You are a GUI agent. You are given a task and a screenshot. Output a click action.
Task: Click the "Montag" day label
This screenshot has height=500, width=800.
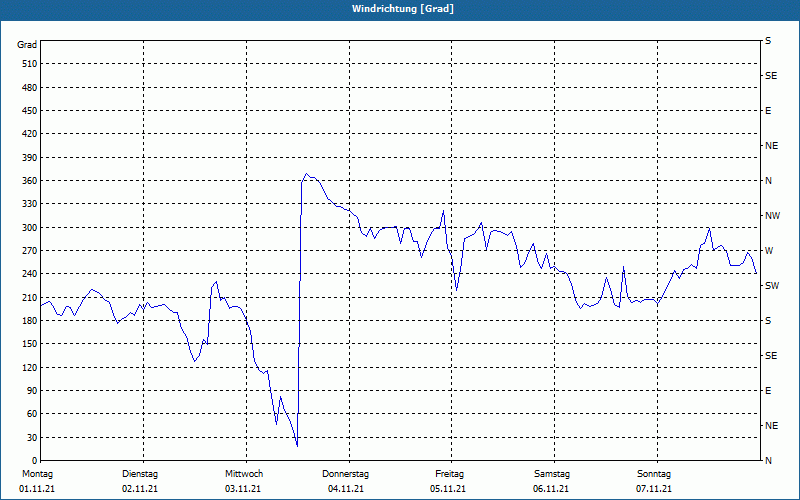37,474
